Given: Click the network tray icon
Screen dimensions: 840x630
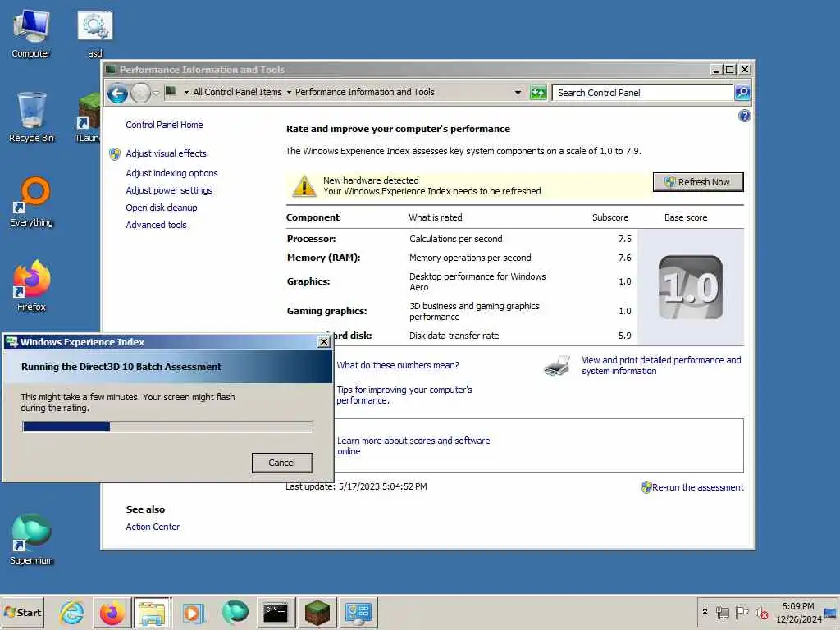Looking at the screenshot, I should (722, 612).
